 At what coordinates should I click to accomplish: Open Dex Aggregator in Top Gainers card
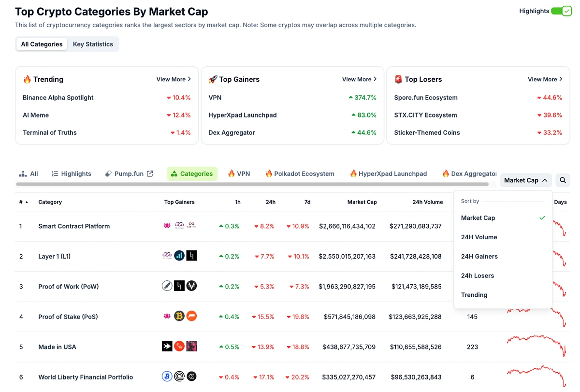[232, 132]
